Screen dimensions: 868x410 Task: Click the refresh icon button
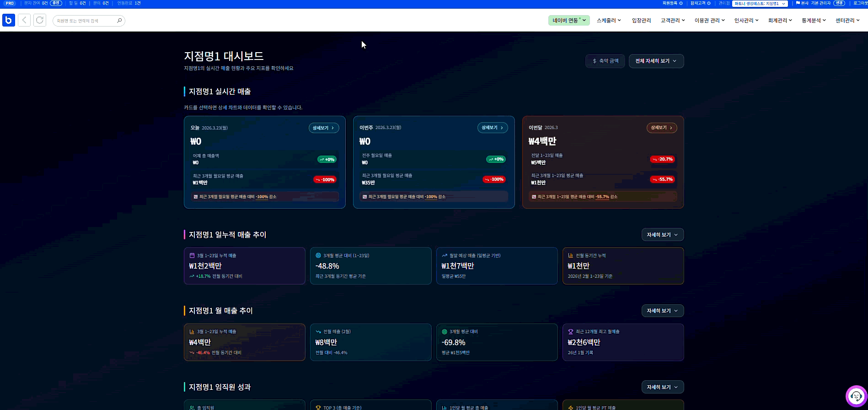[x=40, y=20]
